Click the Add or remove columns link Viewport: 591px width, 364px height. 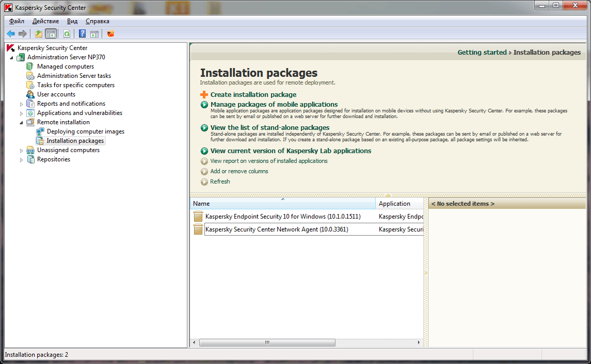[x=239, y=171]
